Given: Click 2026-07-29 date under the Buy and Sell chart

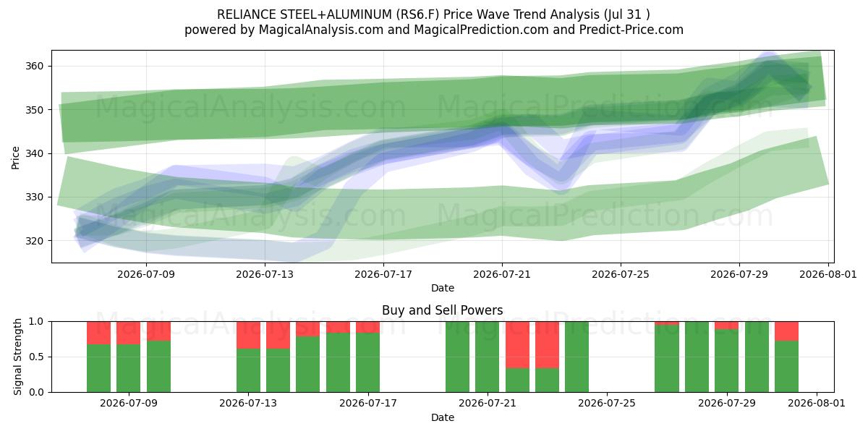Looking at the screenshot, I should click(x=727, y=403).
